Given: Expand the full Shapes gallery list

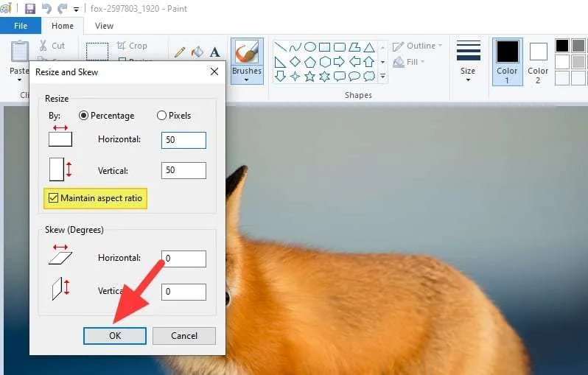Looking at the screenshot, I should pos(382,76).
